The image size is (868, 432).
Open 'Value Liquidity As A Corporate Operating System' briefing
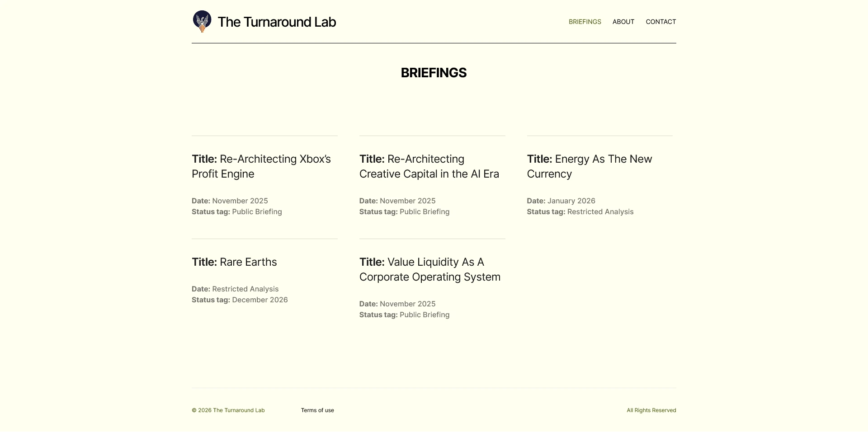429,269
